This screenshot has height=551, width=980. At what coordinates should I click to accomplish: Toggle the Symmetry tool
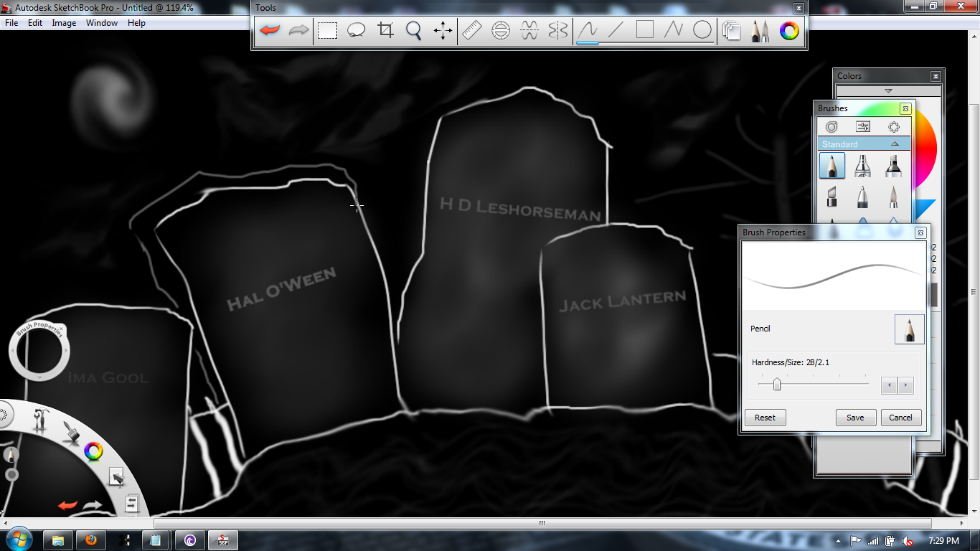point(558,30)
